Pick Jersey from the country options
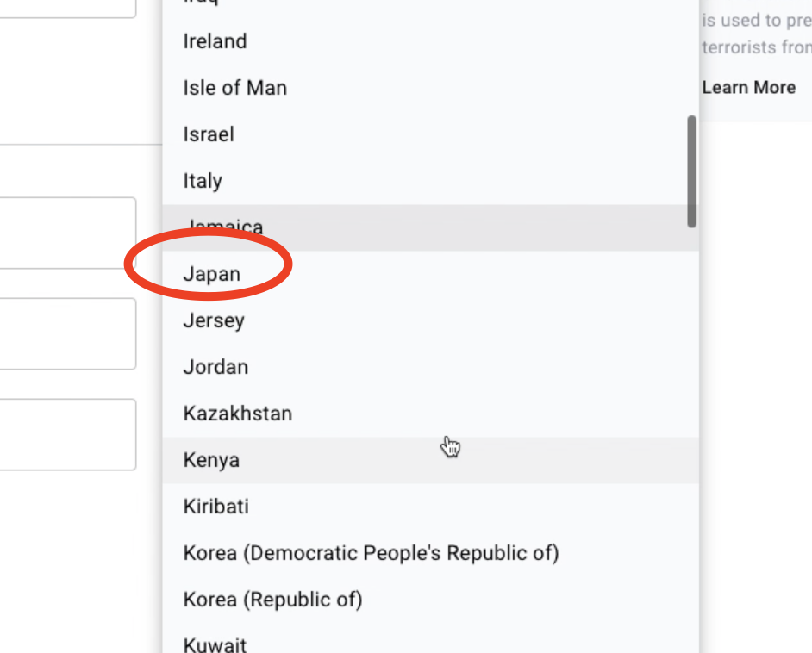The width and height of the screenshot is (812, 653). pos(214,320)
